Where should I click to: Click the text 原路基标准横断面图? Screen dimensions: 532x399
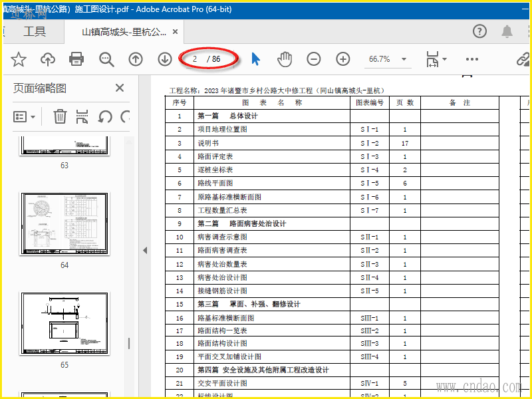coord(229,197)
